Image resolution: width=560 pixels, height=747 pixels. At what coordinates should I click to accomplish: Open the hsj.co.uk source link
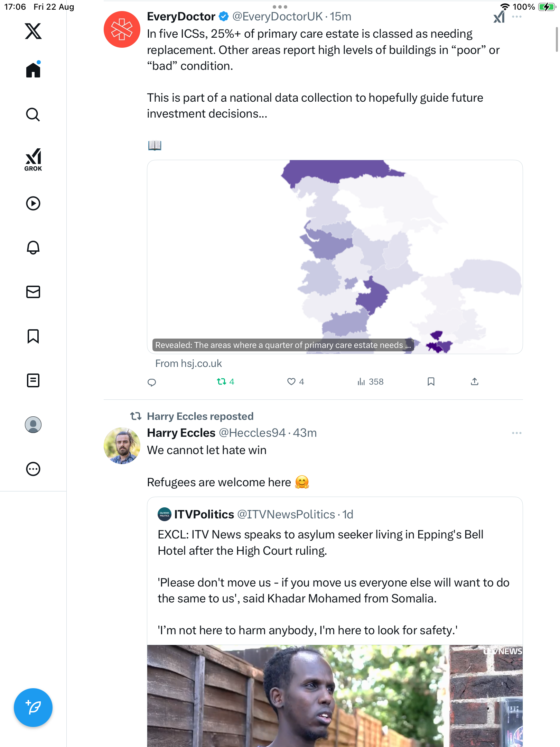tap(189, 363)
